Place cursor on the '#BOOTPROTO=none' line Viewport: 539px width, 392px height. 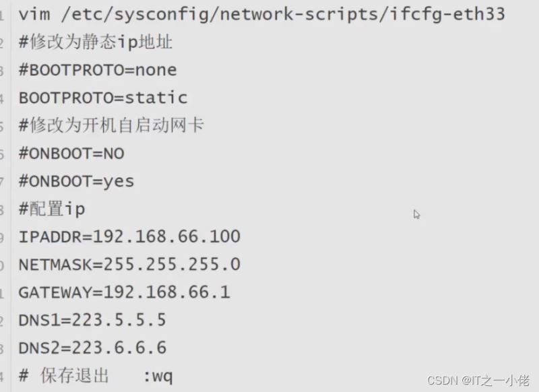97,70
